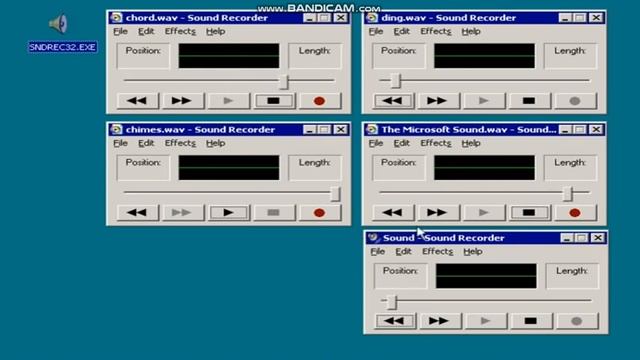Rewind to start in chord.wav window
This screenshot has height=360, width=640.
[138, 101]
